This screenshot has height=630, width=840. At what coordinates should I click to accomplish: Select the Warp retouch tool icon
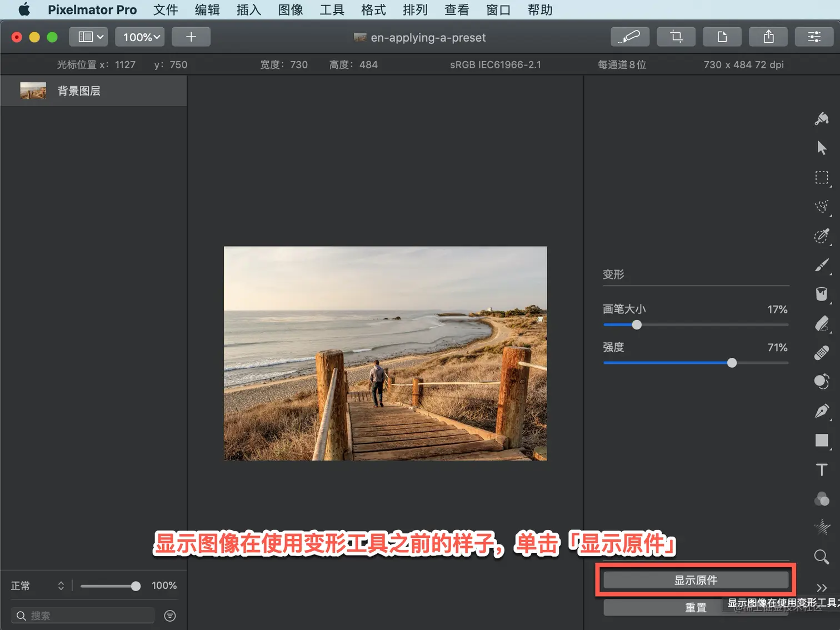822,382
